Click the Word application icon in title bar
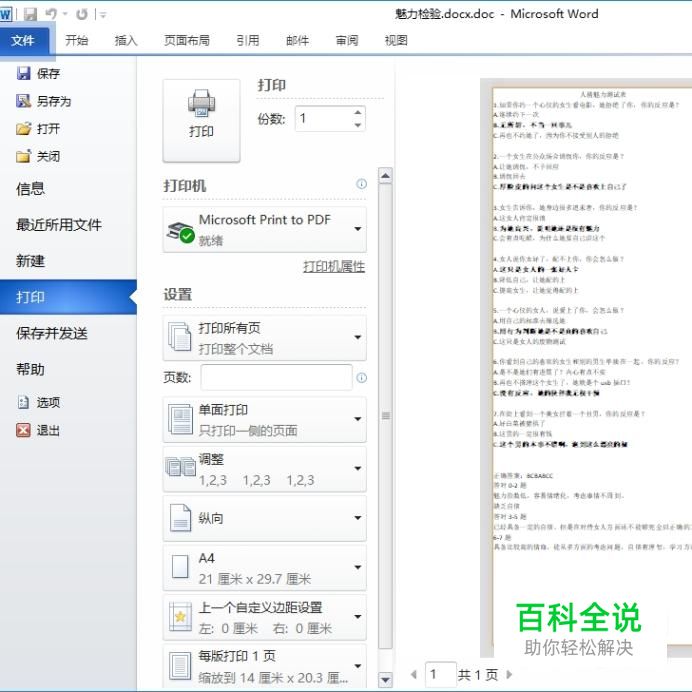The height and width of the screenshot is (692, 692). click(6, 14)
